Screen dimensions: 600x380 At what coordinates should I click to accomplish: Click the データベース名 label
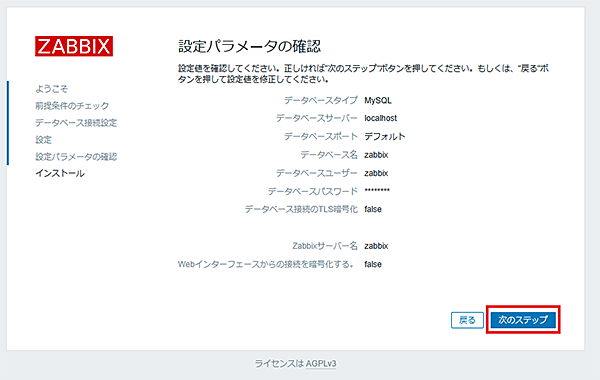click(329, 155)
